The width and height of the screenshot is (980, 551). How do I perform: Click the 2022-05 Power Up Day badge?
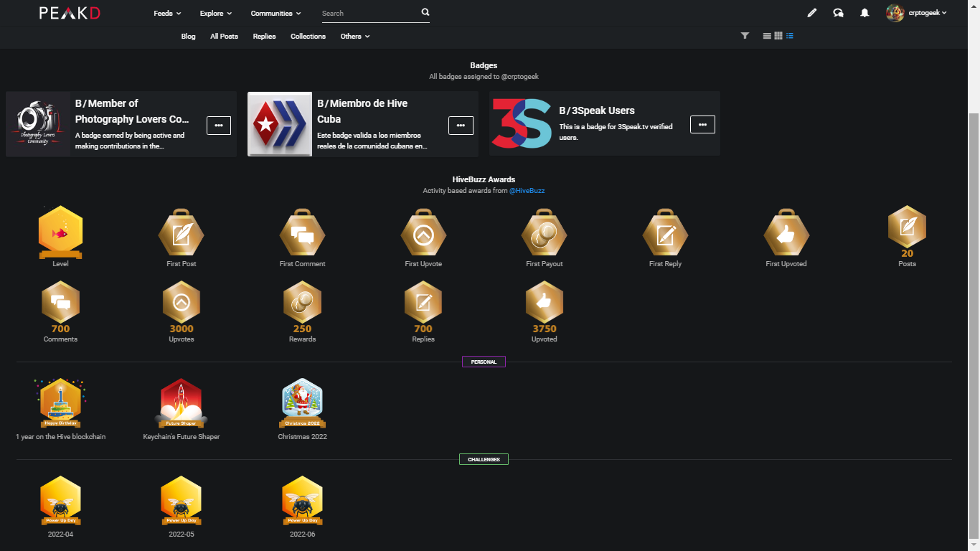181,501
